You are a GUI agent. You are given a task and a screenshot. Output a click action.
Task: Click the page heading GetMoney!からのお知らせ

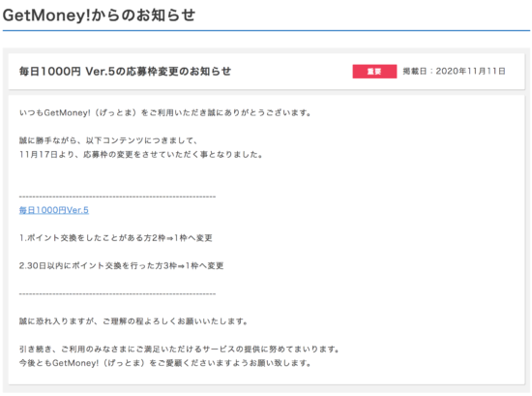[x=99, y=15]
